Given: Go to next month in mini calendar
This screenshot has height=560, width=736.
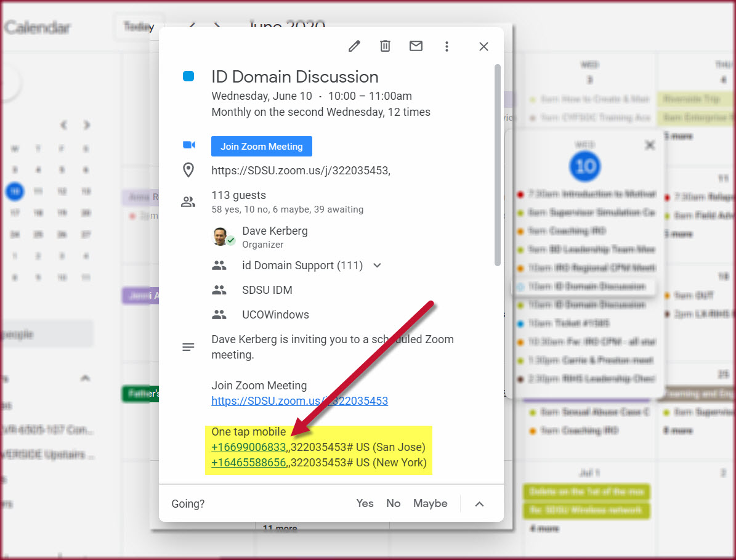Looking at the screenshot, I should tap(86, 125).
